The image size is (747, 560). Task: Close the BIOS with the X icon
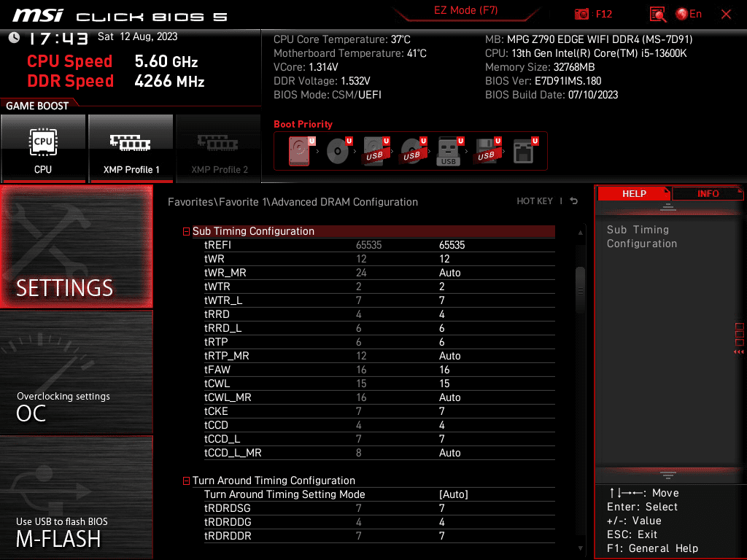tap(726, 15)
